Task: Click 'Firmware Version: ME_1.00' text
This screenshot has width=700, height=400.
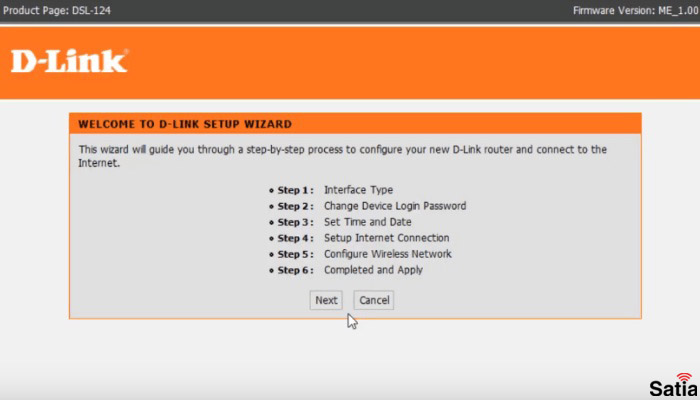Action: pos(636,10)
